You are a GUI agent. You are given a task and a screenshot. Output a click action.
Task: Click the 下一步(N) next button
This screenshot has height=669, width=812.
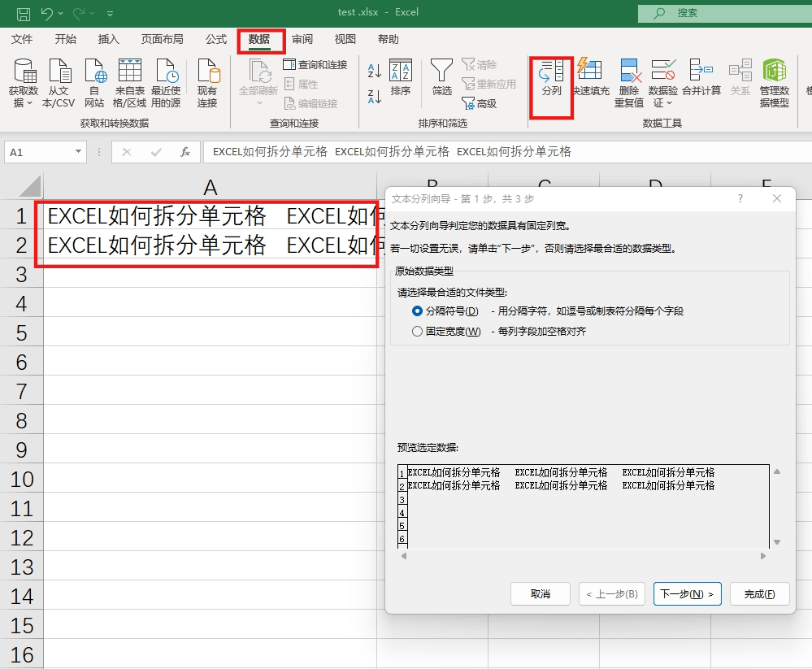tap(687, 594)
